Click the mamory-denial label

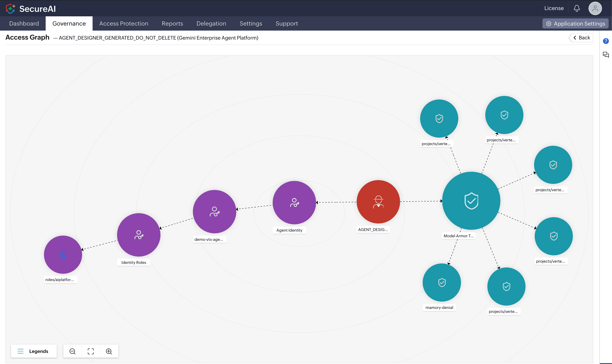click(x=439, y=308)
